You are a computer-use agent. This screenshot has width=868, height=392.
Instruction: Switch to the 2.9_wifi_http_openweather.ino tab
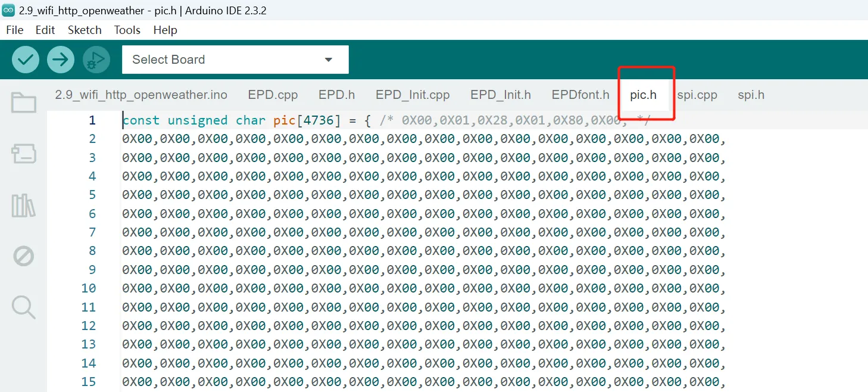141,95
